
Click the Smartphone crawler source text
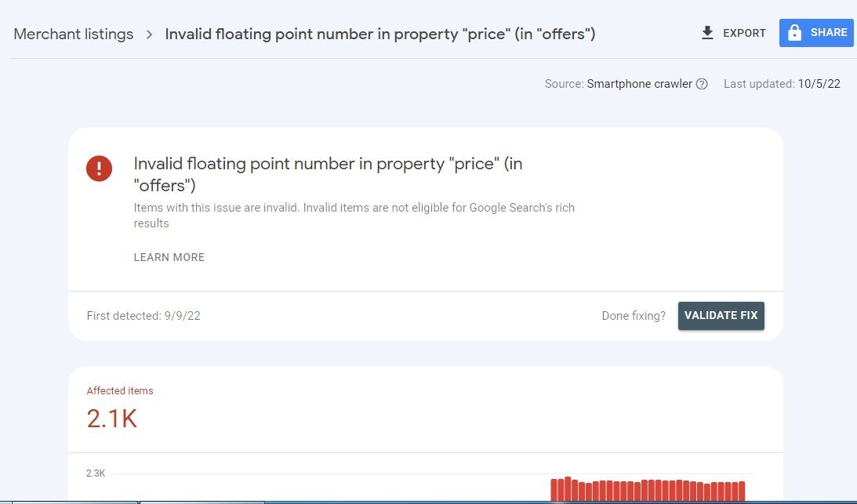click(x=639, y=84)
